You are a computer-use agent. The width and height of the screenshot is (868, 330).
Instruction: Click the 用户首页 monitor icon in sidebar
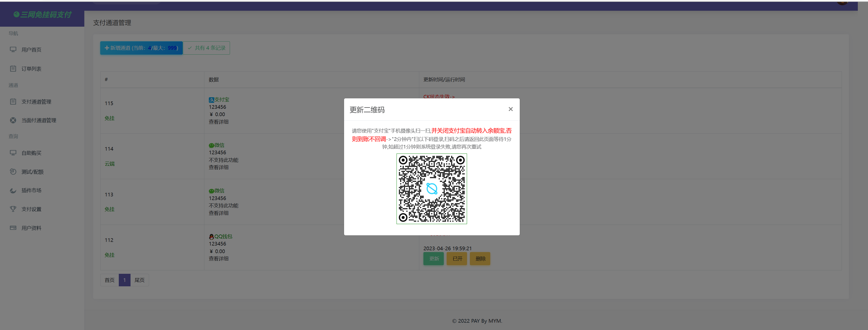tap(13, 50)
